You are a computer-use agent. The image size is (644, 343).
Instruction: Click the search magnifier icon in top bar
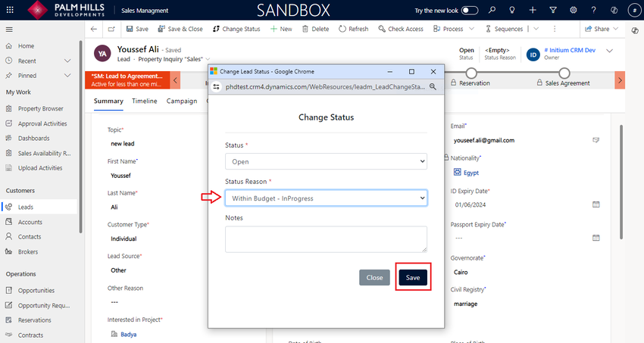[x=492, y=10]
